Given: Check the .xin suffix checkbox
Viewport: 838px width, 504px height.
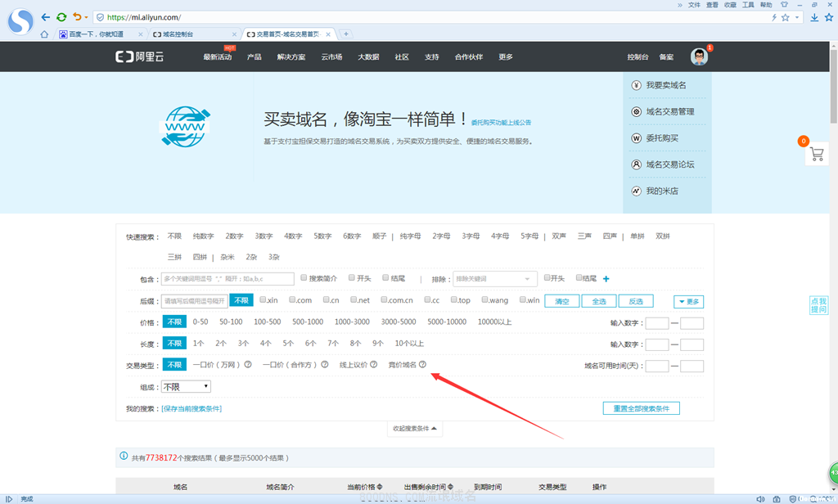Looking at the screenshot, I should pos(263,299).
